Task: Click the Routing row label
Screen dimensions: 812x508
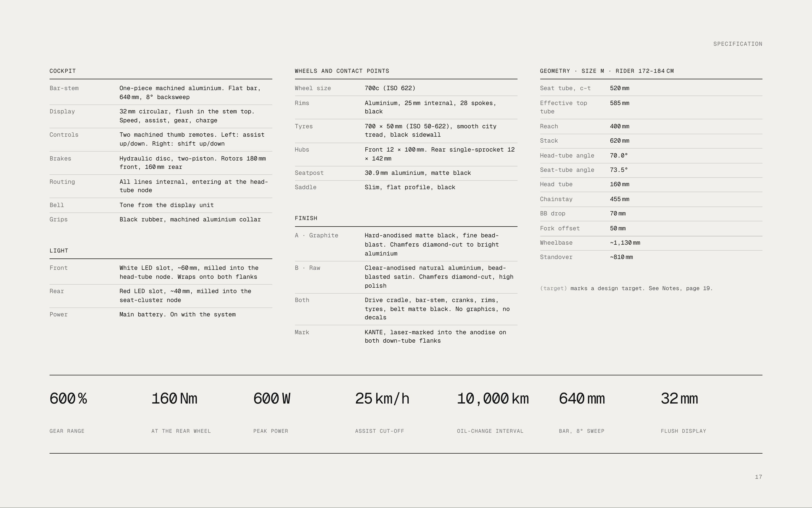Action: pyautogui.click(x=63, y=182)
